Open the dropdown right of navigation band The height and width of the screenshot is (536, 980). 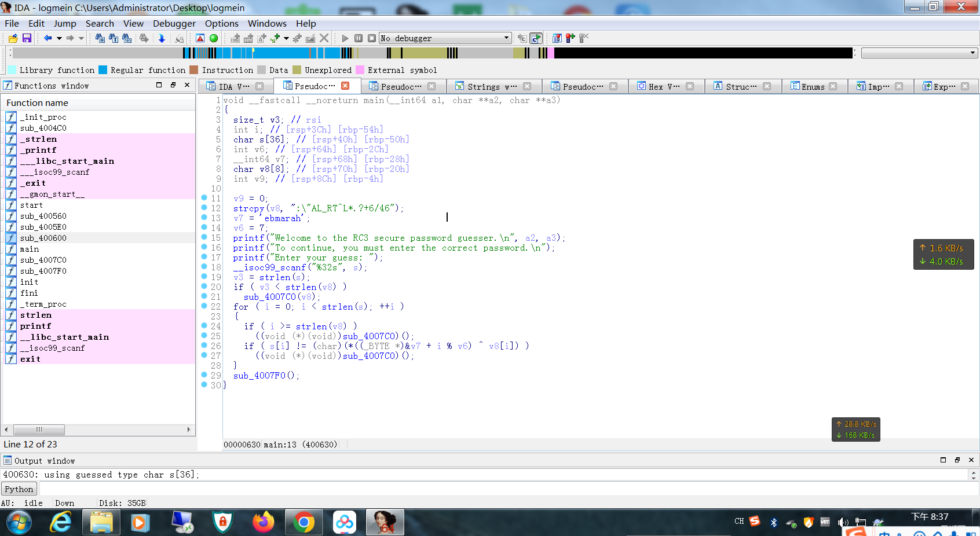[x=972, y=53]
